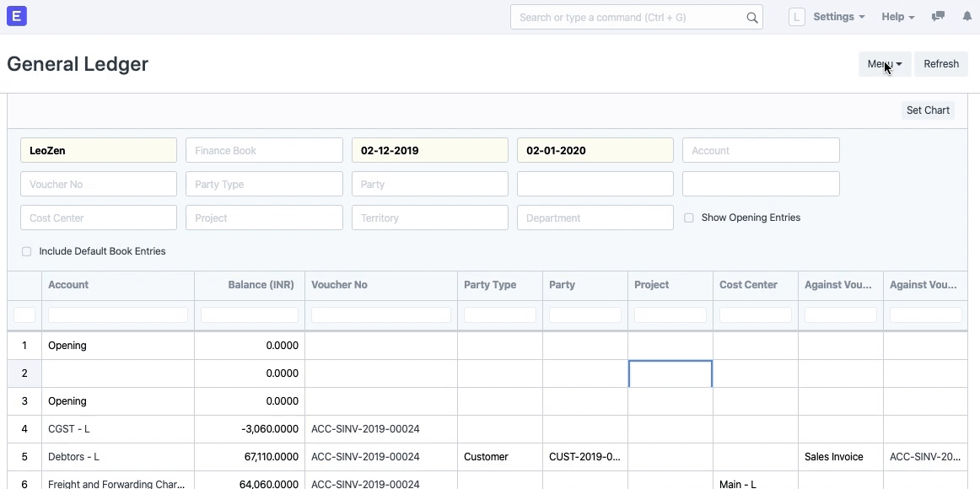Click the Set Chart button

click(928, 110)
